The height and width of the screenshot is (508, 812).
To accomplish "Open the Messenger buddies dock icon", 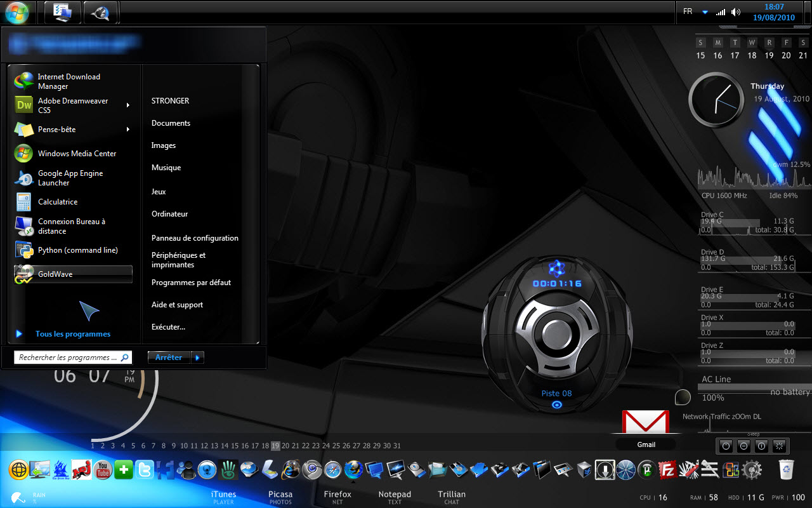I will coord(187,470).
